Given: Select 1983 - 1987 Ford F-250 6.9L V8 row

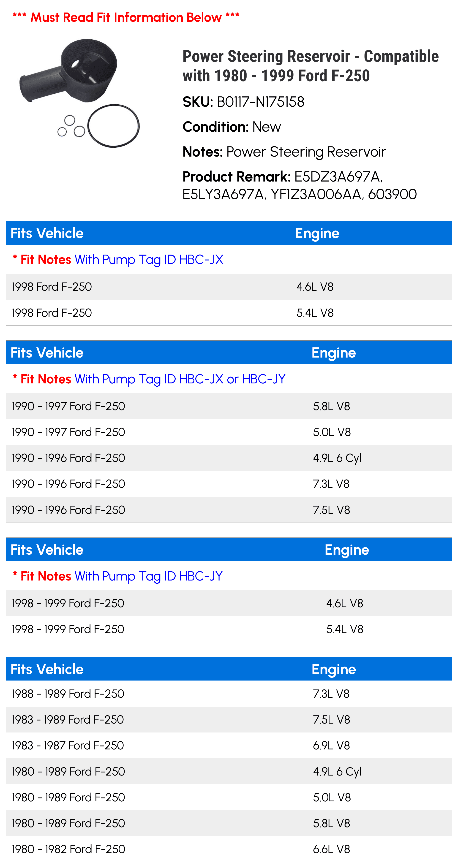Looking at the screenshot, I should 229,745.
